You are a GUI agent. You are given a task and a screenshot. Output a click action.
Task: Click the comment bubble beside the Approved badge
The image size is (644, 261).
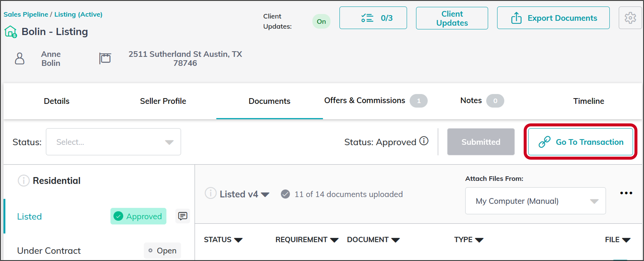coord(182,216)
